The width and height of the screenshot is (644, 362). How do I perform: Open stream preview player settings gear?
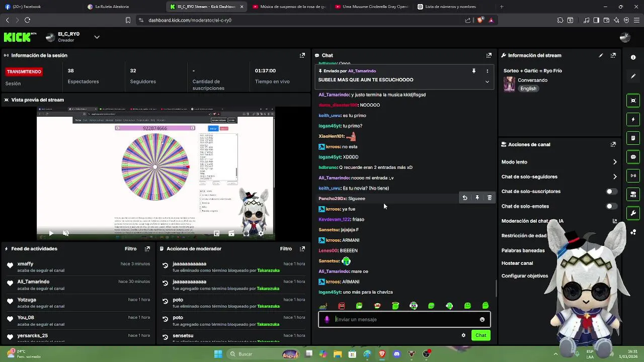point(261,233)
